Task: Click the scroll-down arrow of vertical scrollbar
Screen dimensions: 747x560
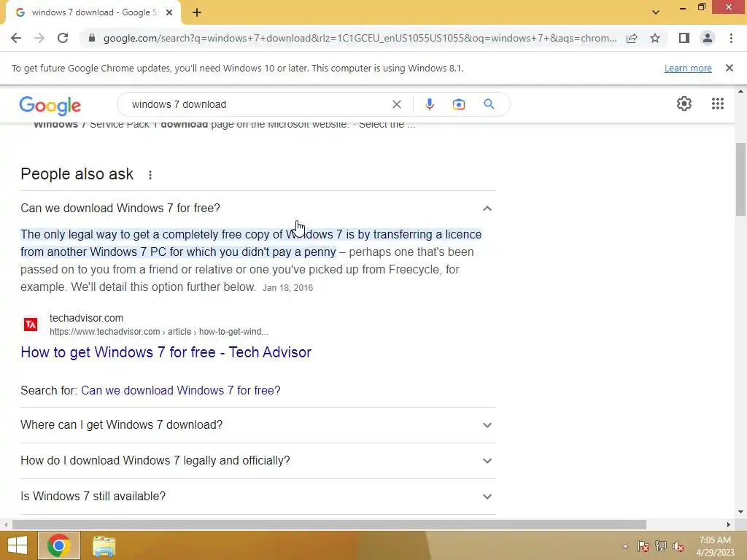Action: pyautogui.click(x=740, y=512)
